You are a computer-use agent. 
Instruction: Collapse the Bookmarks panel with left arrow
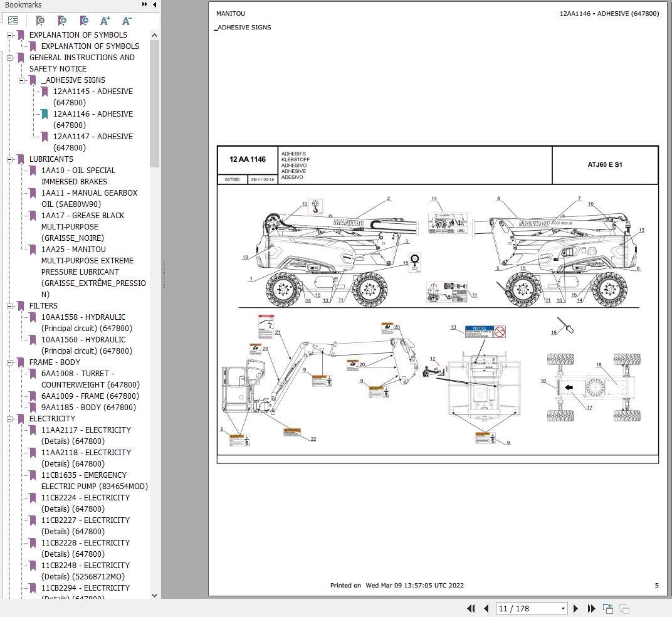click(154, 4)
